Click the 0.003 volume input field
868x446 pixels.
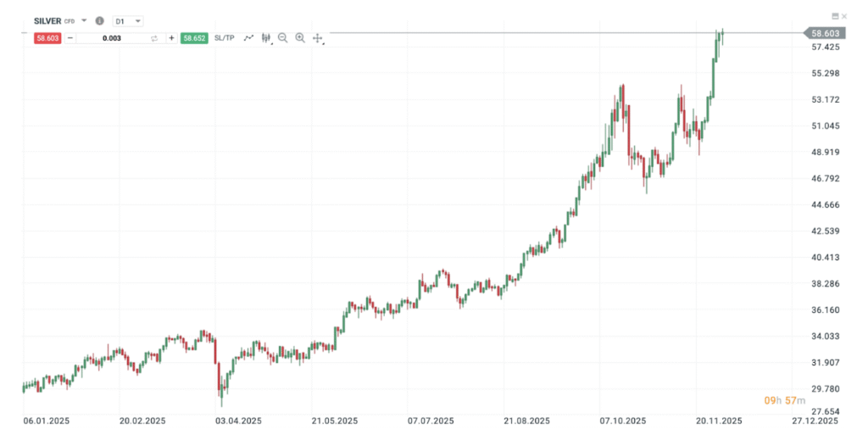[111, 38]
